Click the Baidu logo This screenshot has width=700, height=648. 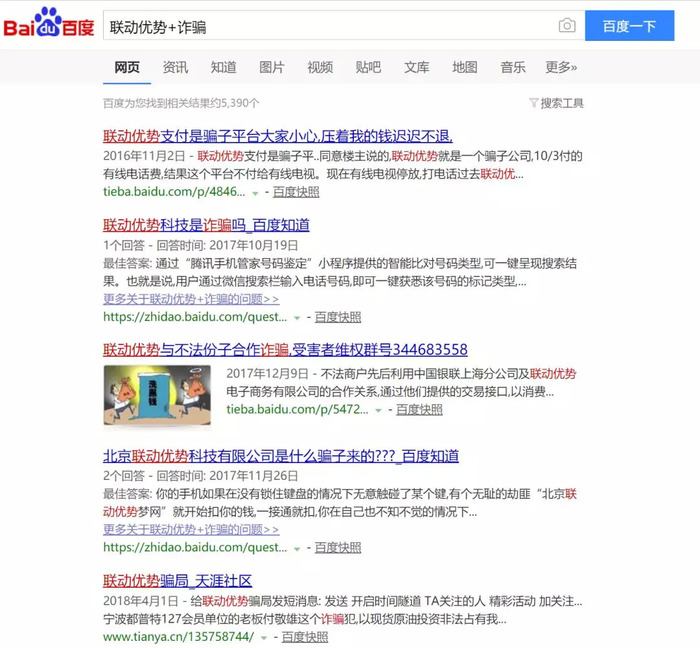tap(48, 25)
